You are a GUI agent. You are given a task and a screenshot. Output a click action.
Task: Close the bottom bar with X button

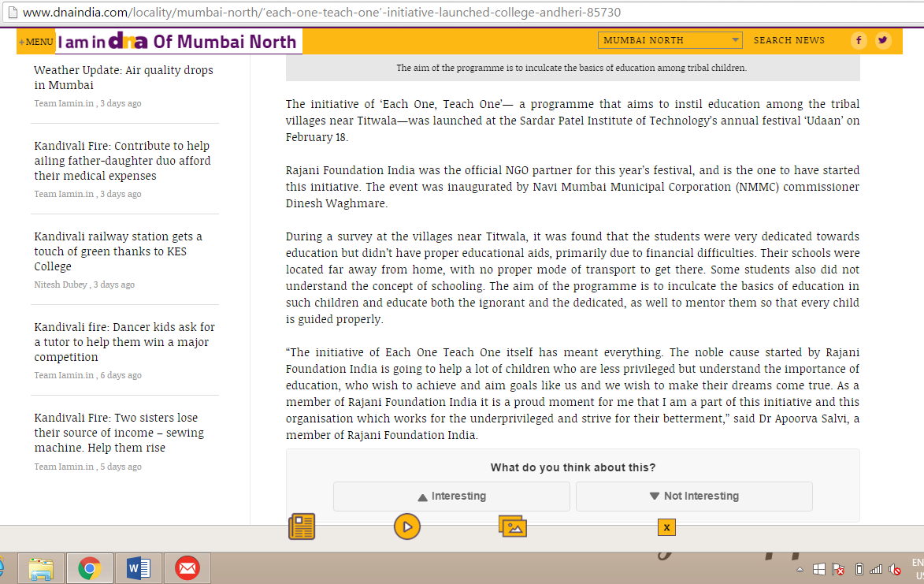[666, 527]
